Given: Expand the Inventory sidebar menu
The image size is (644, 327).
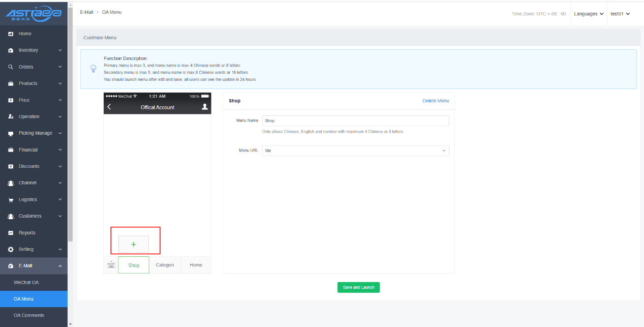Looking at the screenshot, I should [34, 50].
